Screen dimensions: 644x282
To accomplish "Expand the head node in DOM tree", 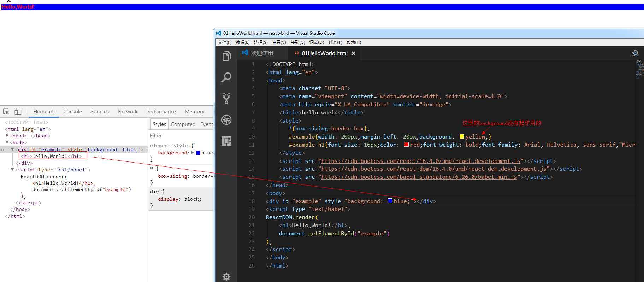I will (x=7, y=135).
